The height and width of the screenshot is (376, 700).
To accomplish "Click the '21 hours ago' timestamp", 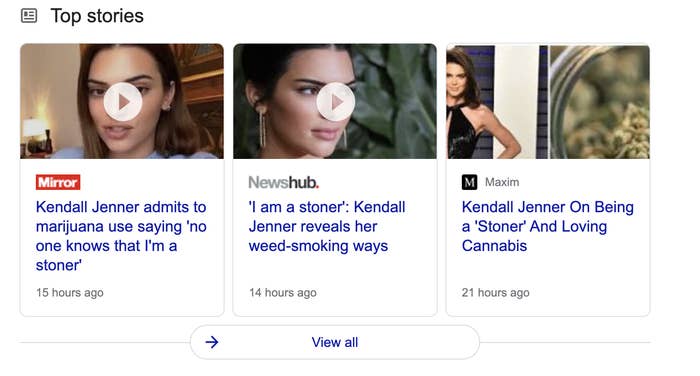I will [x=496, y=293].
